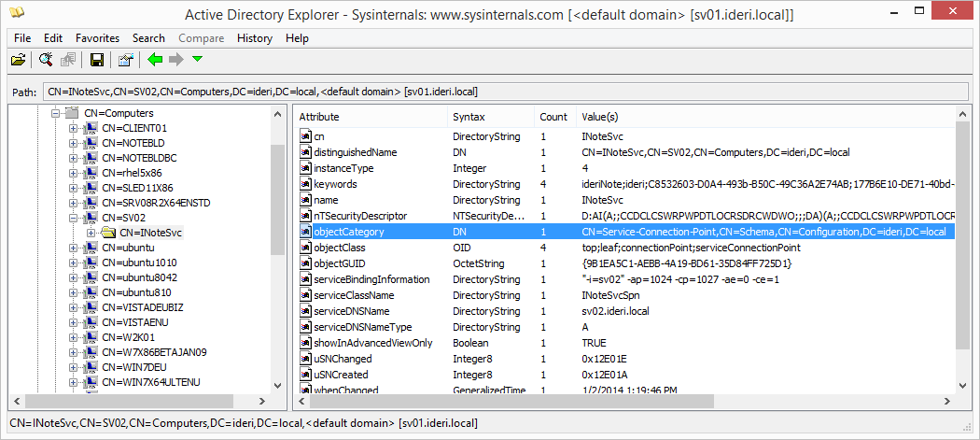Screen dimensions: 980x440
Task: Click attribute icon beside uSNCreated
Action: tap(305, 375)
